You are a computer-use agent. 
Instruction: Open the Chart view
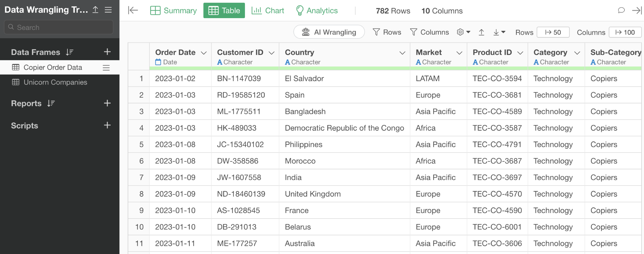click(268, 11)
